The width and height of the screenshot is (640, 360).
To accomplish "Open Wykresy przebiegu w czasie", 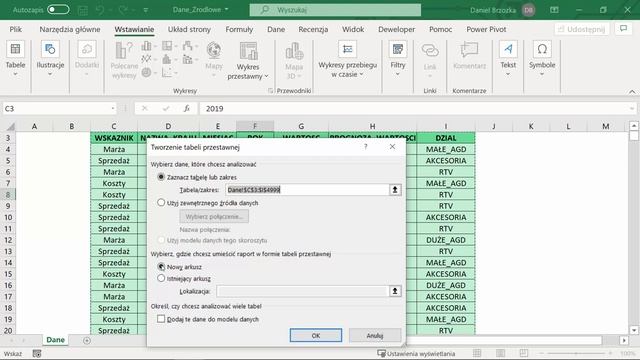I will tap(347, 60).
